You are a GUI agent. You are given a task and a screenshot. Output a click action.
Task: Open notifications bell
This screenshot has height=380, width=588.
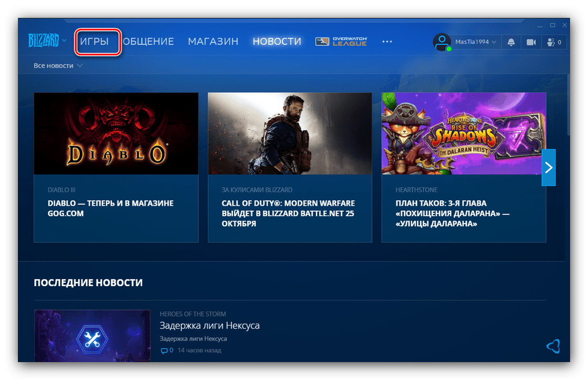point(511,42)
